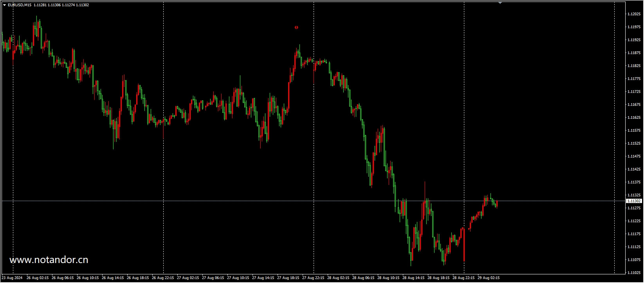Image resolution: width=644 pixels, height=283 pixels.
Task: Click the 26 Aug 10:15 time axis label
Action: (88, 278)
